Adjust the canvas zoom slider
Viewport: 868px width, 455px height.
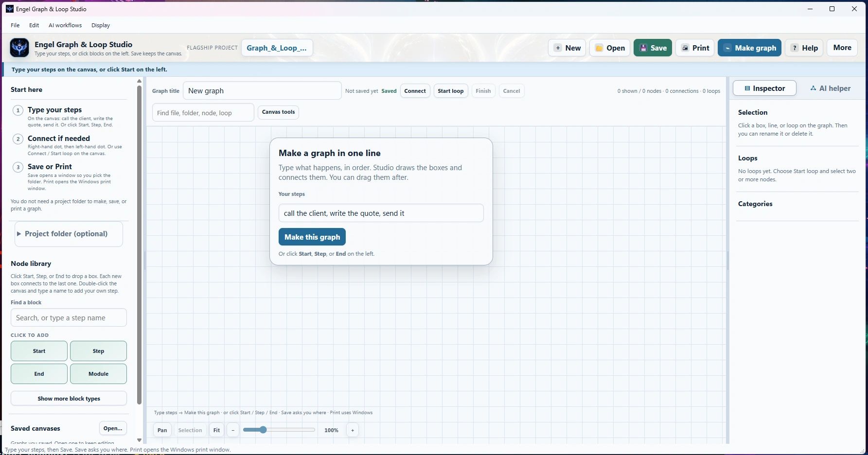point(279,430)
